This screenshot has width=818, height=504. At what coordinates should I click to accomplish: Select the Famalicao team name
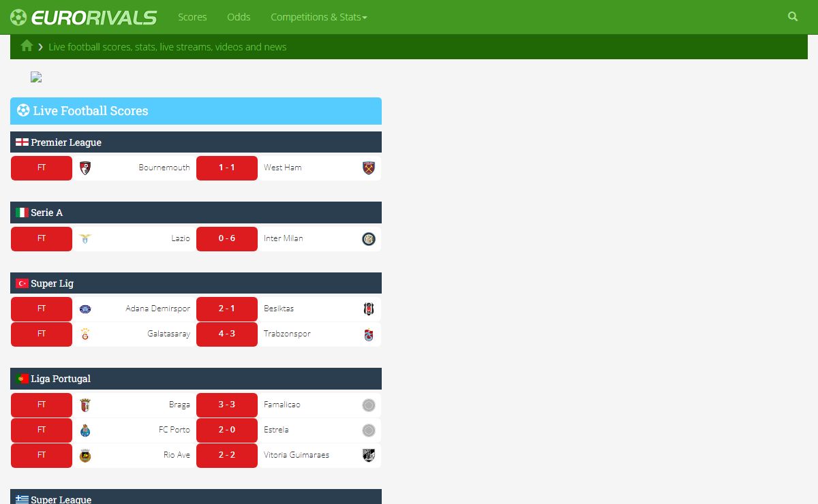pos(282,405)
